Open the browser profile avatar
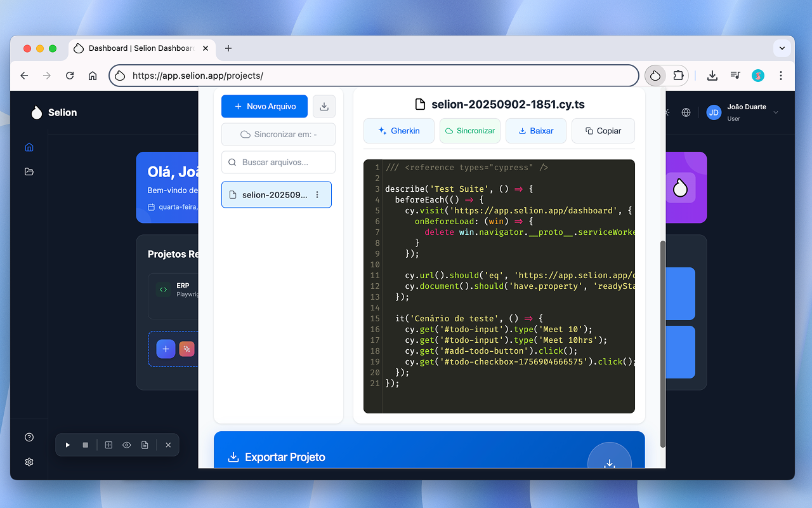This screenshot has width=812, height=508. point(758,76)
